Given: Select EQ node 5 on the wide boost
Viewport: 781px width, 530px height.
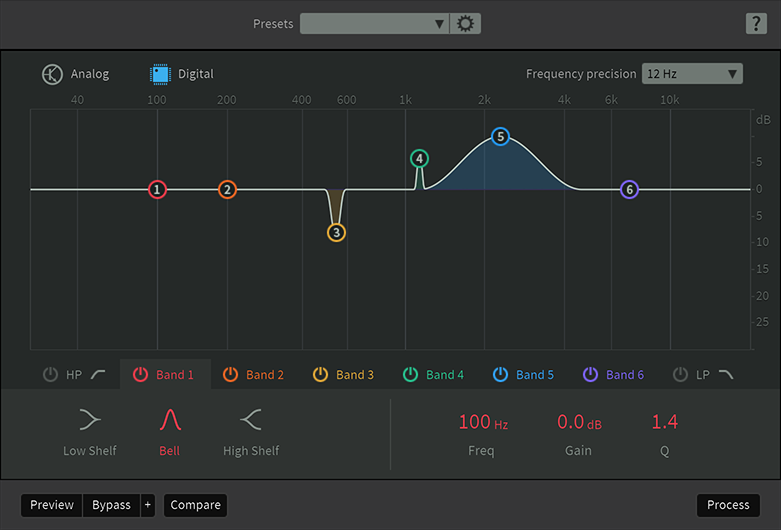Looking at the screenshot, I should [x=500, y=136].
